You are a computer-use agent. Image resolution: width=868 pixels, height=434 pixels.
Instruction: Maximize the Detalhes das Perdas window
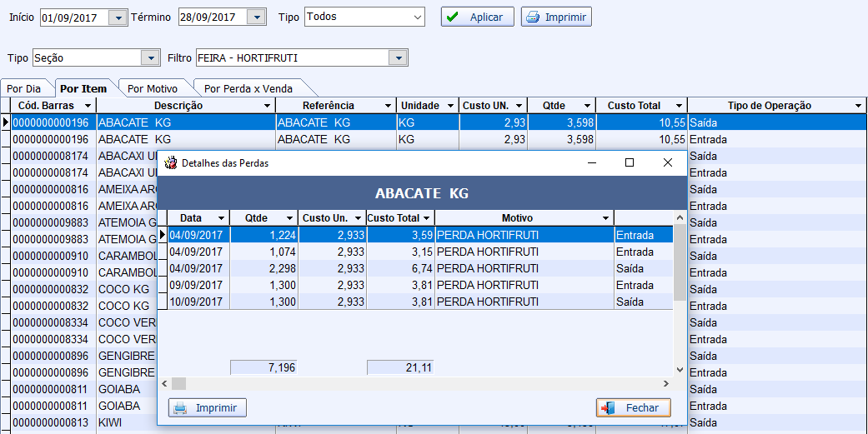pyautogui.click(x=630, y=163)
